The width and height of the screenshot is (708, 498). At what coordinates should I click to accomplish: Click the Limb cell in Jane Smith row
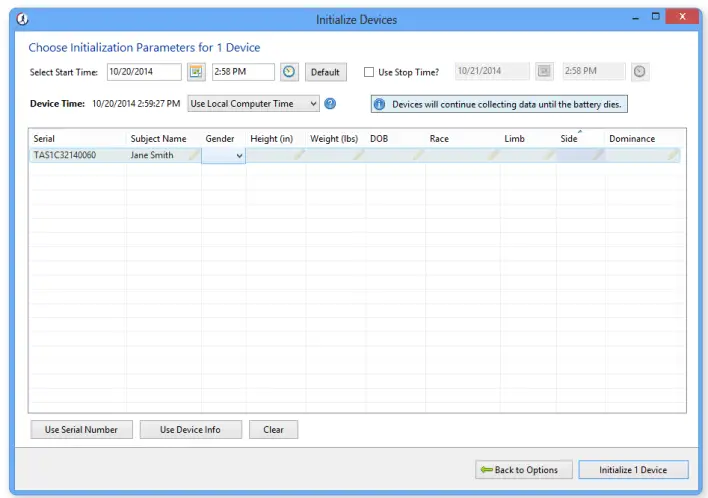[528, 155]
